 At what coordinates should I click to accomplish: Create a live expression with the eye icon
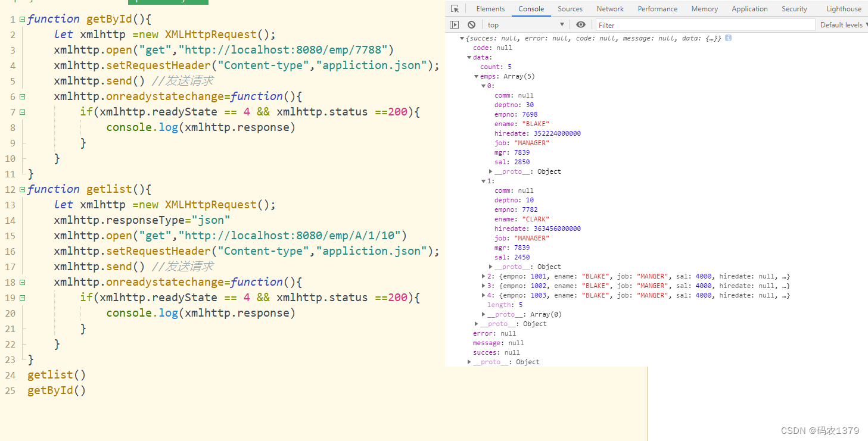(581, 25)
